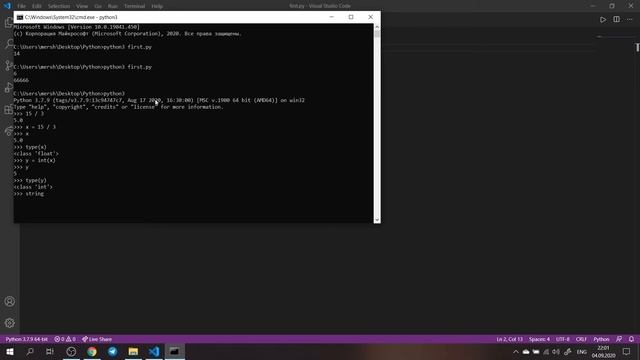640x360 pixels.
Task: Go to line via Ln 2, Col 13
Action: 509,339
